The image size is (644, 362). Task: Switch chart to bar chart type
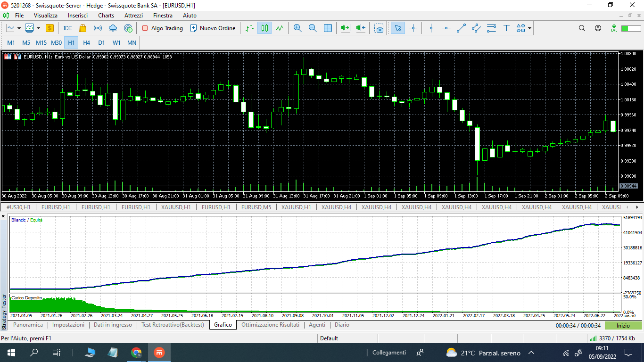[x=249, y=28]
